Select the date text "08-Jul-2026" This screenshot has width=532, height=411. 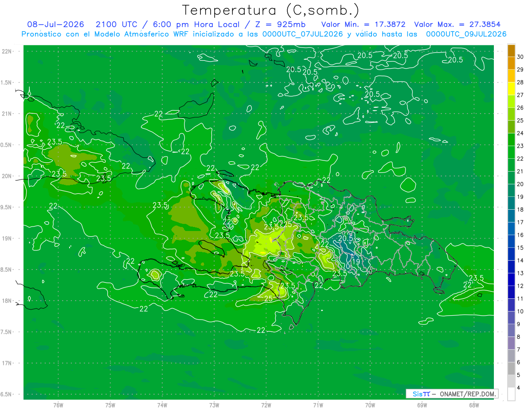(x=55, y=24)
